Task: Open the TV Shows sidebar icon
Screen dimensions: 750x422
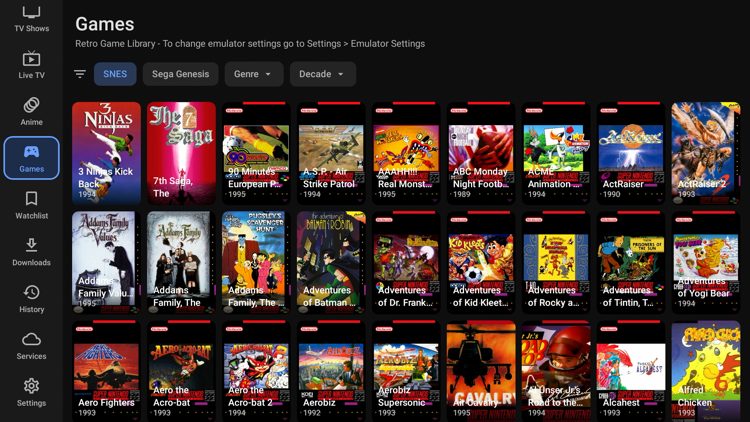Action: pos(31,12)
